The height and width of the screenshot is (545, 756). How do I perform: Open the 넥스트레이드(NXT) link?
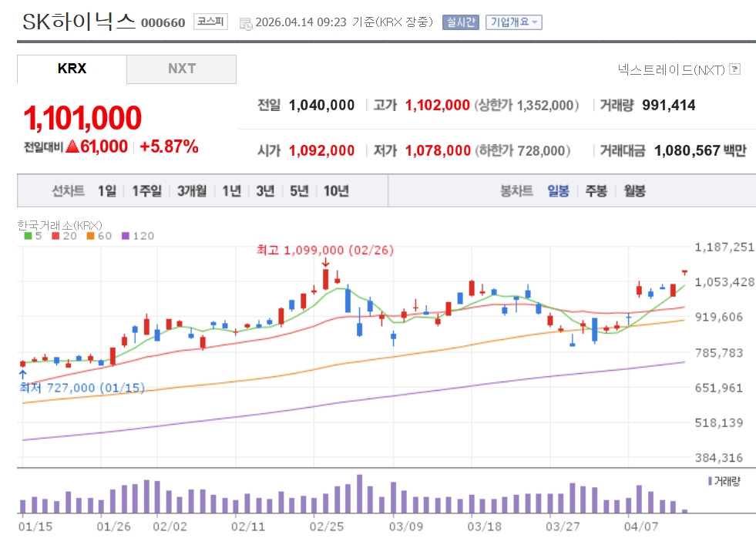click(671, 69)
